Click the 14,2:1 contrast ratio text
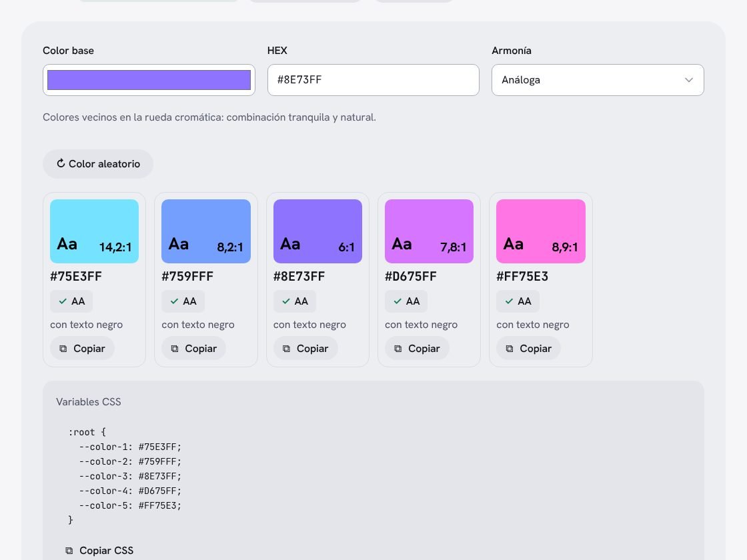 115,247
